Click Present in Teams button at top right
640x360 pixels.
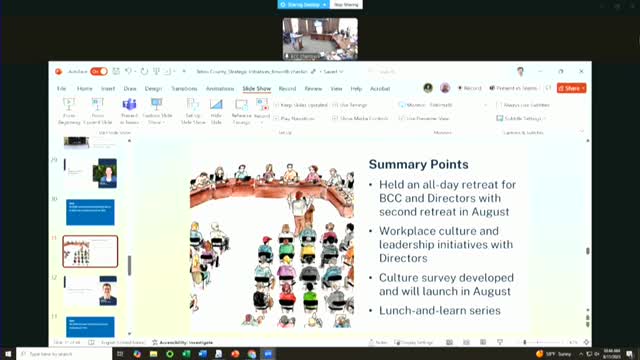513,88
